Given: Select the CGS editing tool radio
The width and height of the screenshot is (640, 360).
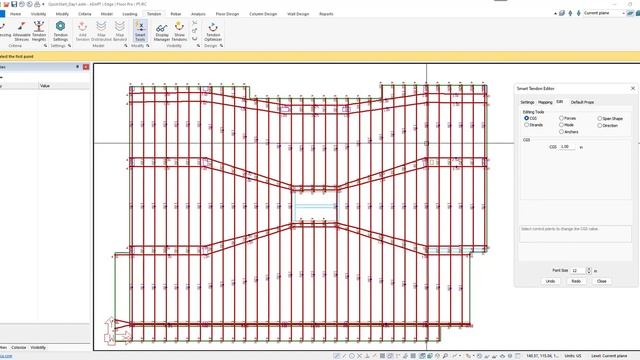Looking at the screenshot, I should [x=527, y=118].
